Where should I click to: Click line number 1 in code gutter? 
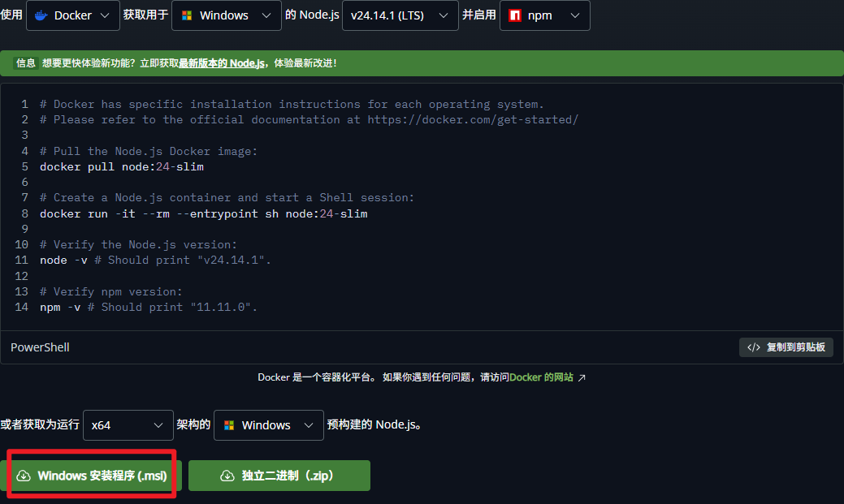pos(24,105)
